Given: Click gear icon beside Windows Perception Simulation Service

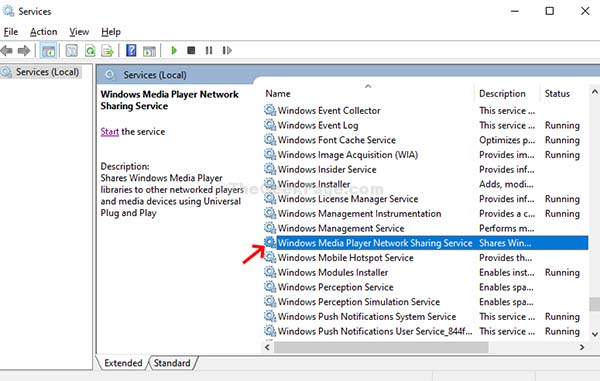Looking at the screenshot, I should pos(270,301).
